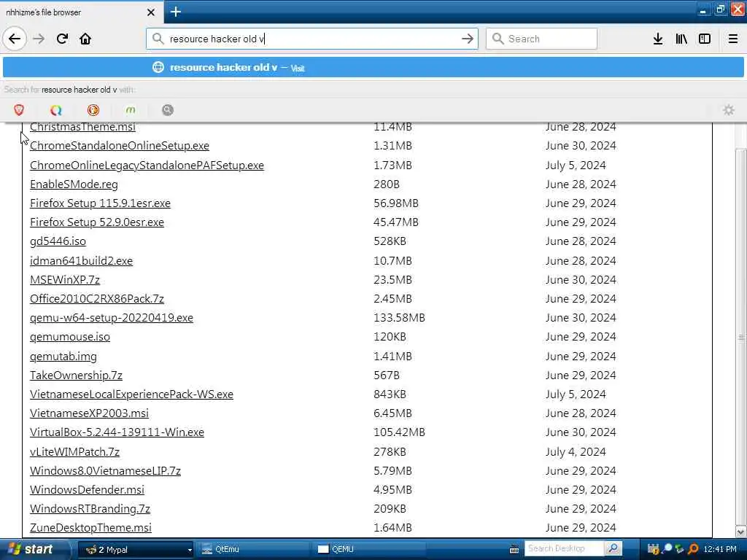Open VietnameseXP2003.msi link
This screenshot has height=560, width=747.
click(x=89, y=413)
